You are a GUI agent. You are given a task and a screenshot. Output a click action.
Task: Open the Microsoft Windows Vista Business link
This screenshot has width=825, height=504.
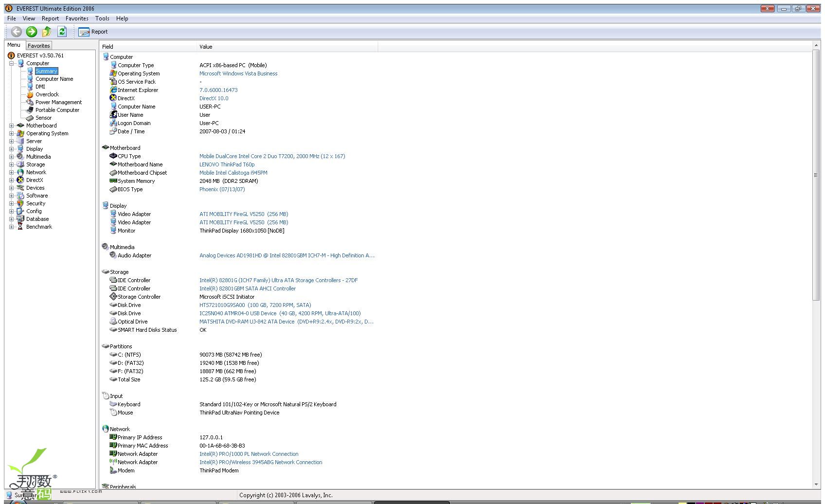click(238, 73)
